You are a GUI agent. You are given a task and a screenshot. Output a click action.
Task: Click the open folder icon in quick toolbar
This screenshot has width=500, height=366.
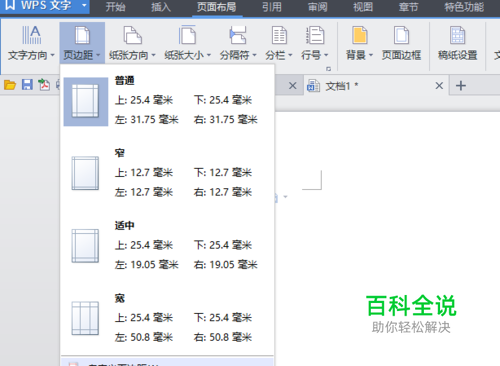(10, 85)
